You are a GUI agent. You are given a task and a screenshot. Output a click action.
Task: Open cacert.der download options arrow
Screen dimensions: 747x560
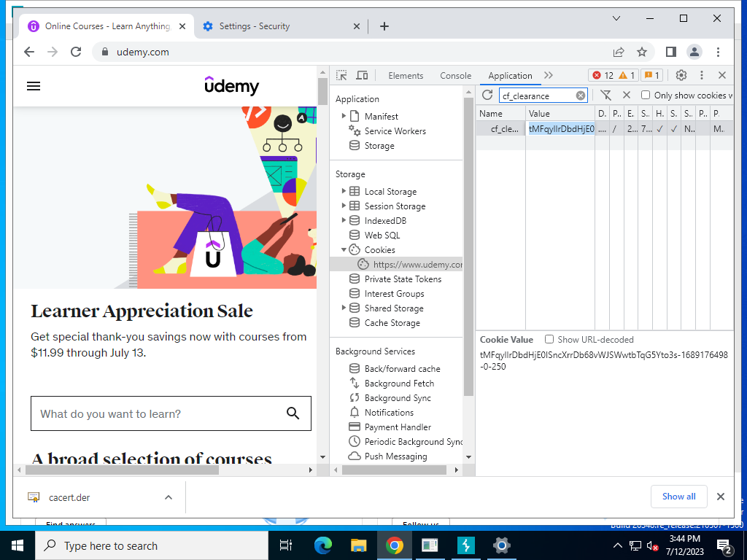169,497
